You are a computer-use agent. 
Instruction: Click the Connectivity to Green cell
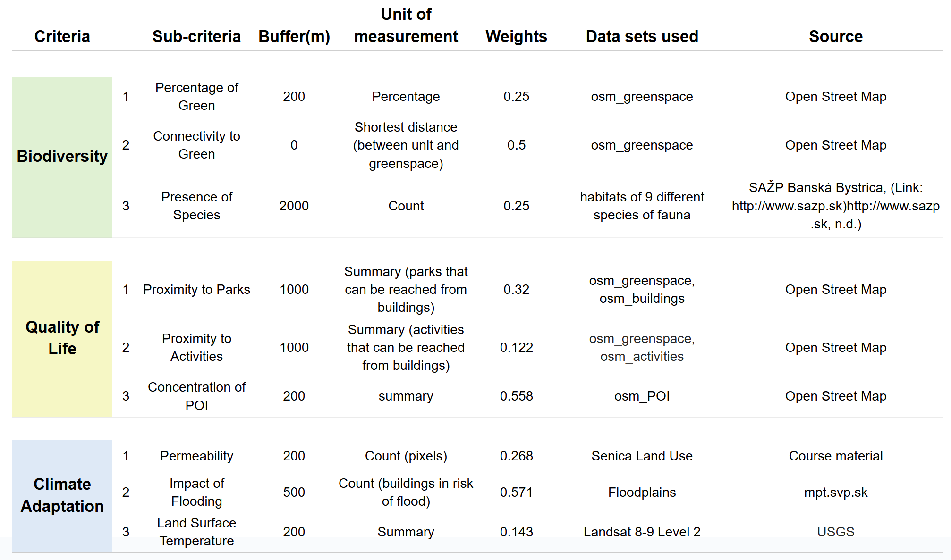point(196,145)
